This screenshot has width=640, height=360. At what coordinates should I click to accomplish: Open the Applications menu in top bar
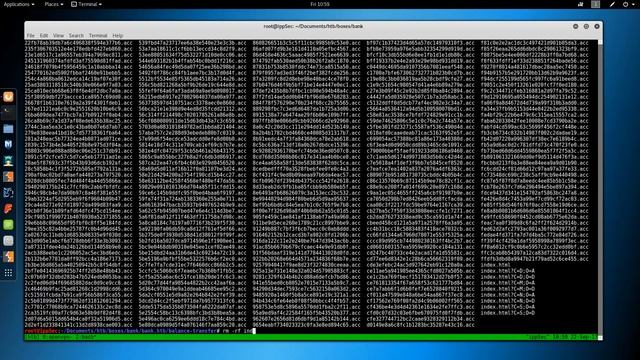point(19,4)
